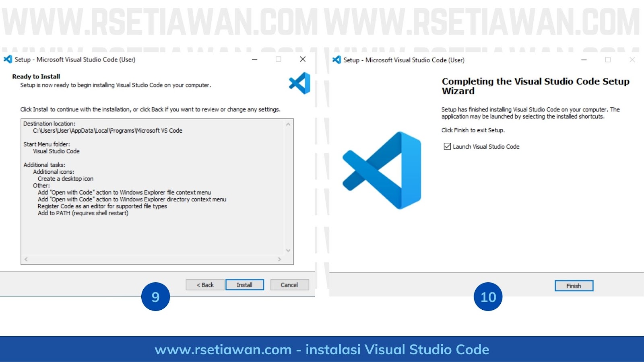
Task: Click large VS Code logo in finish wizard
Action: 382,170
